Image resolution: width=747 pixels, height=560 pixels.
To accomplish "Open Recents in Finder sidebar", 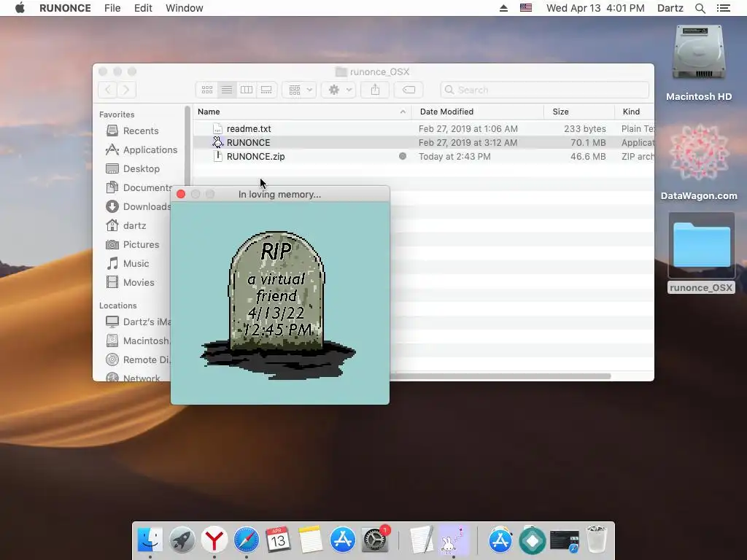I will [x=141, y=131].
